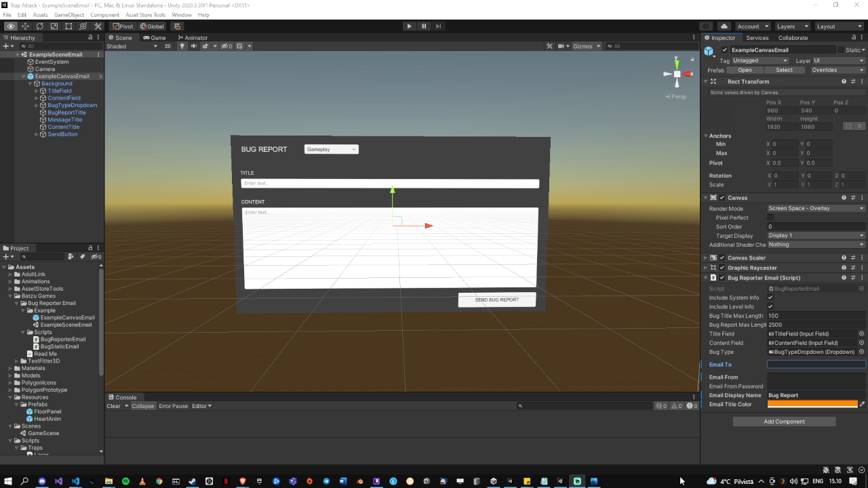Open the Layers dropdown
868x488 pixels.
pos(791,26)
